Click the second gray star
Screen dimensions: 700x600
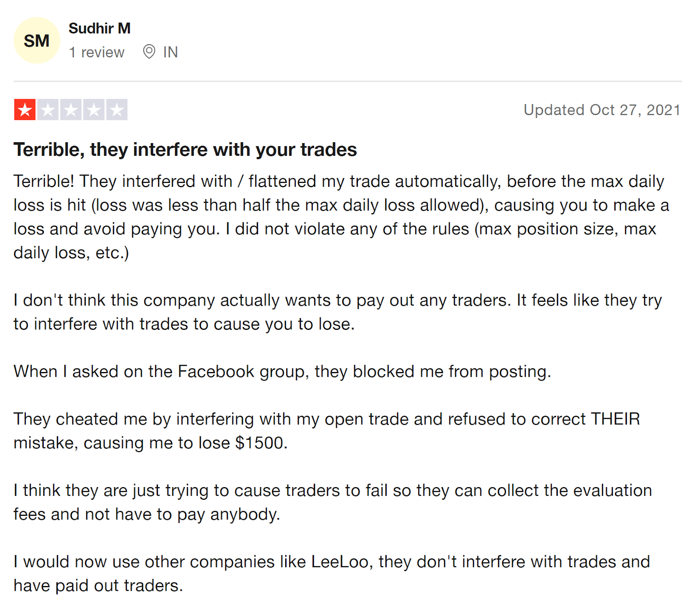48,109
